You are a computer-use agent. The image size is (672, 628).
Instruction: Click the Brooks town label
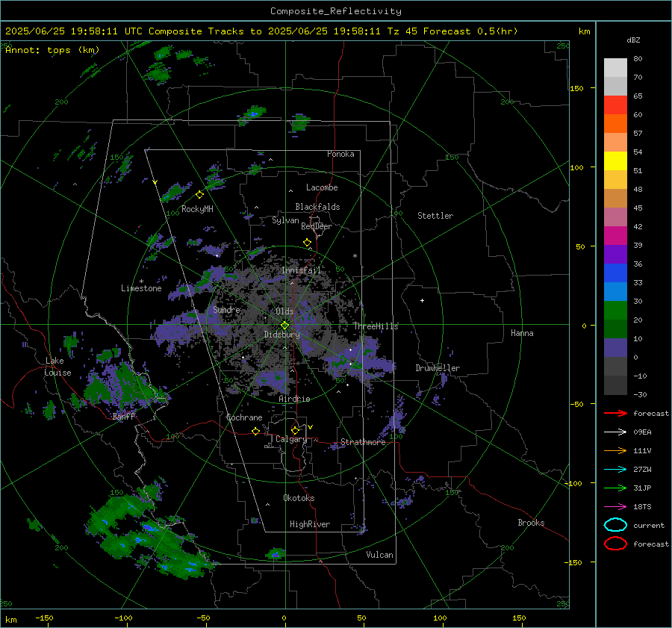click(531, 523)
